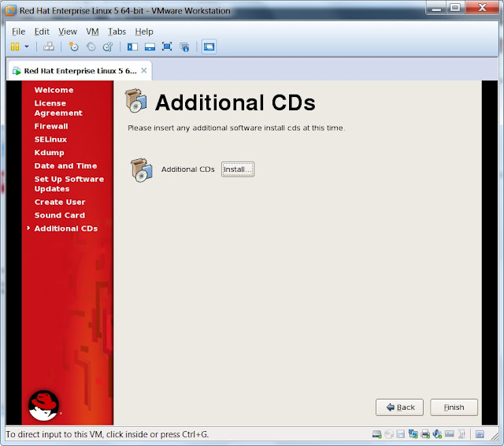Screen dimensions: 504x446
Task: Click the status bar 'To direct input' message
Action: 107,434
